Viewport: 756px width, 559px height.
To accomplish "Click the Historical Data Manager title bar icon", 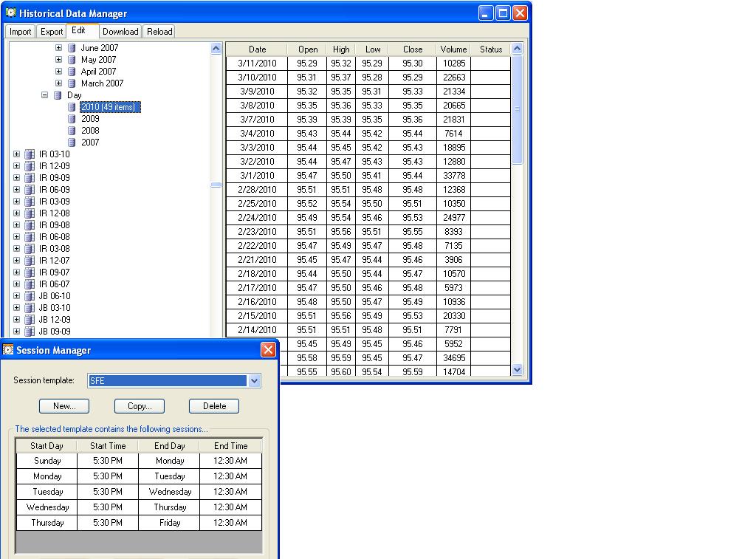I will [10, 13].
